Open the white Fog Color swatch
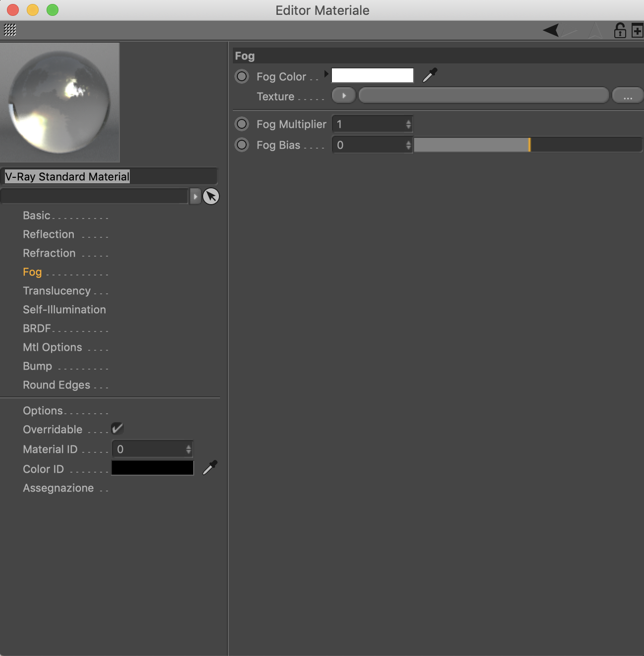 point(373,75)
